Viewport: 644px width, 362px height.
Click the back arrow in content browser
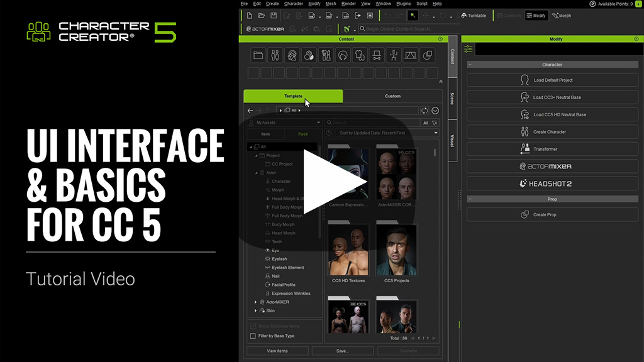coord(250,111)
